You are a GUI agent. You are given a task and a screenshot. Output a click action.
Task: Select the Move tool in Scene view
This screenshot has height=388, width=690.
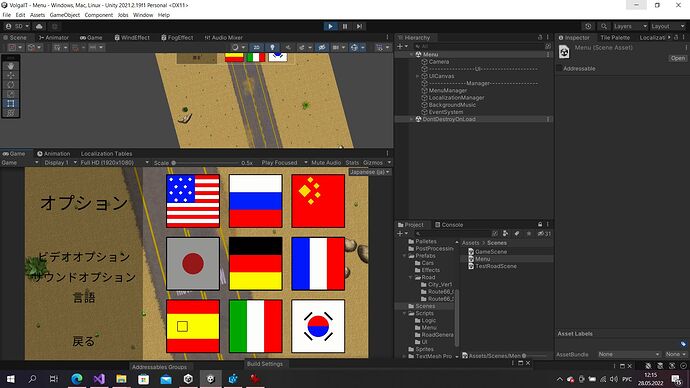(x=11, y=75)
